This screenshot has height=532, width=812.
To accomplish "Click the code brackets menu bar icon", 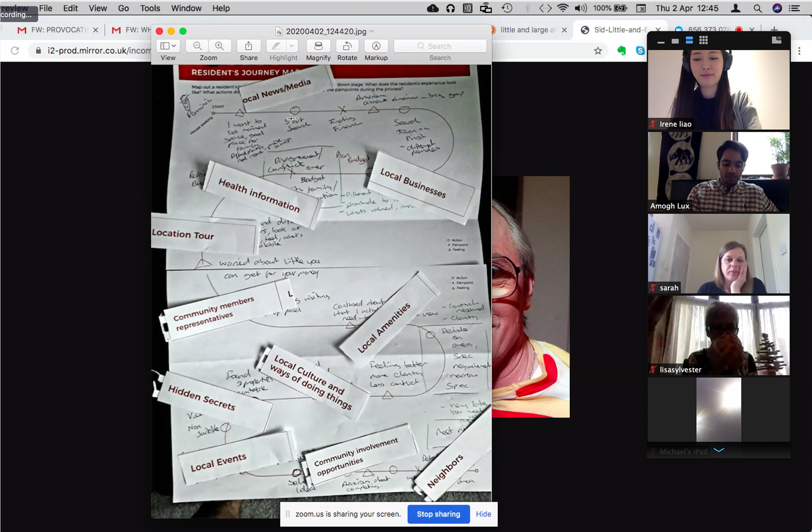I will tap(545, 8).
